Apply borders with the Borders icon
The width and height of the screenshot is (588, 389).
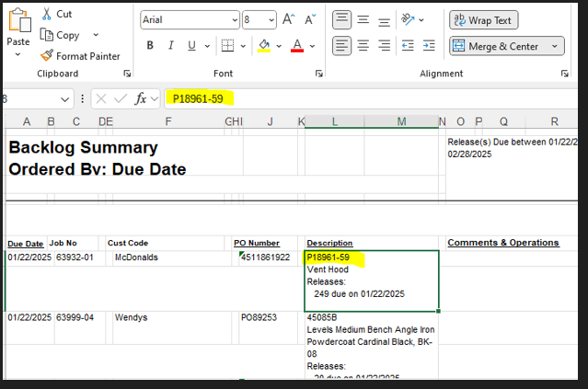[227, 46]
